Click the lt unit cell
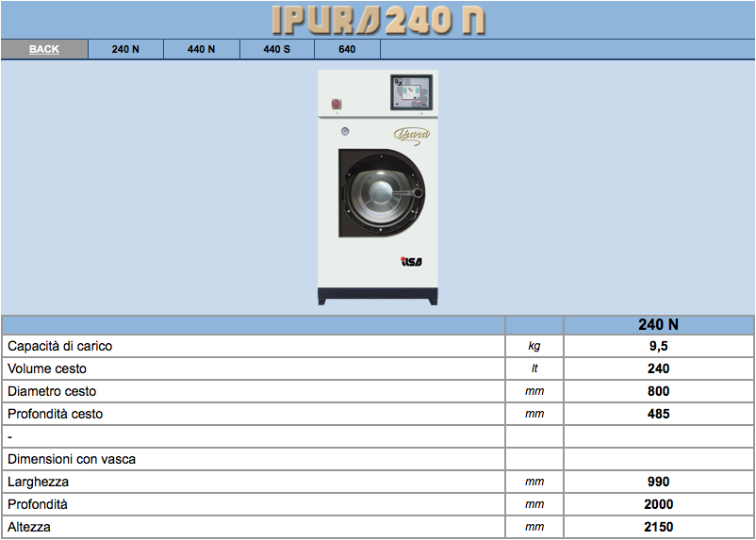 coord(534,368)
